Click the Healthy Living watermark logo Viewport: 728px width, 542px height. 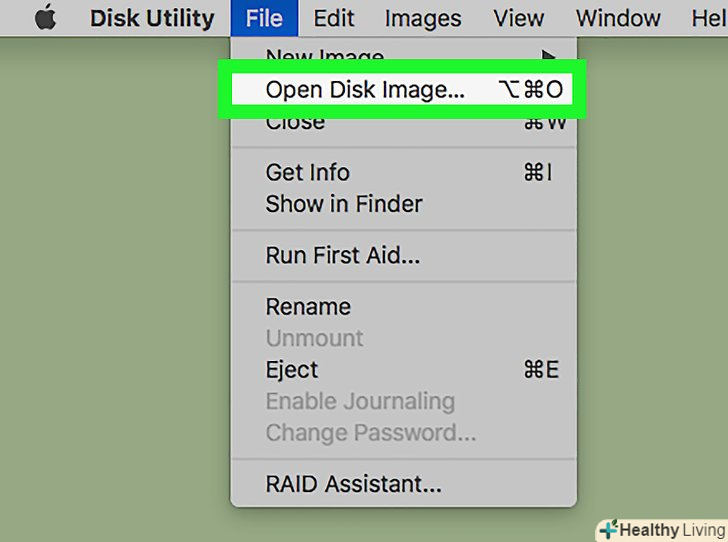[661, 529]
